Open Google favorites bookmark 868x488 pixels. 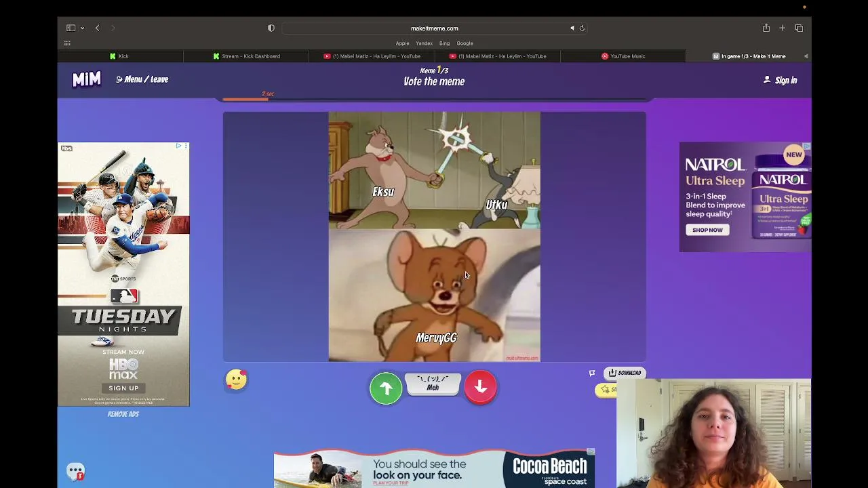[x=465, y=43]
